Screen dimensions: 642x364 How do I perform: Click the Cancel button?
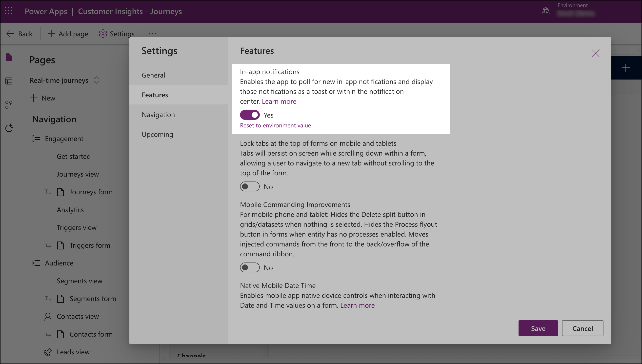[x=582, y=328]
